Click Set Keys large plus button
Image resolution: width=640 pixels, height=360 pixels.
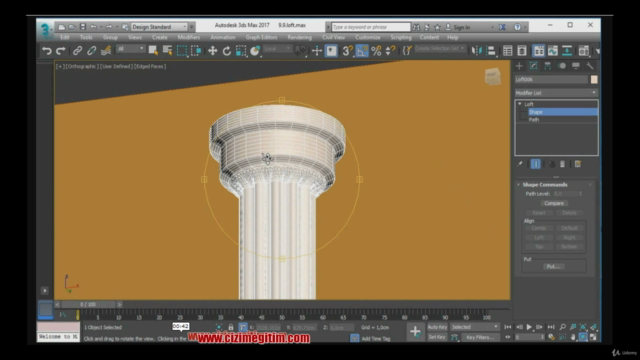[415, 331]
